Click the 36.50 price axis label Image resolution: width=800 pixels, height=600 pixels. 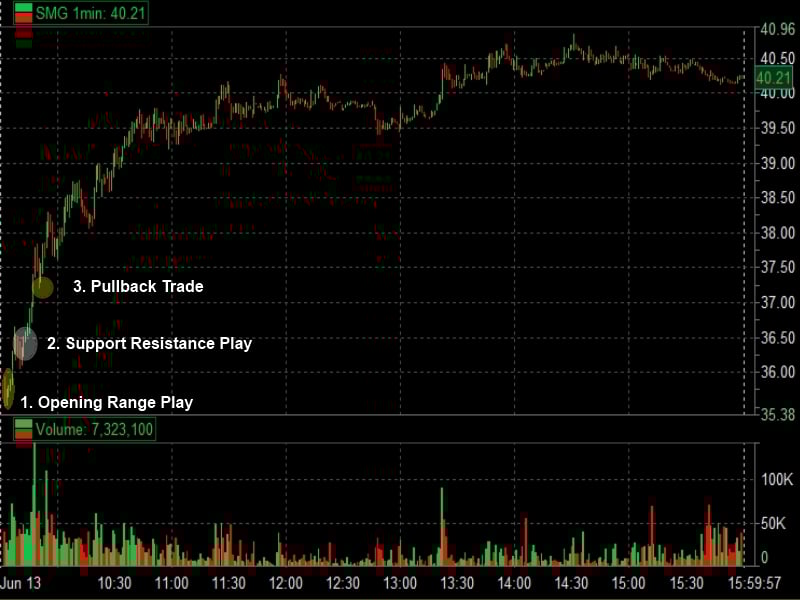click(x=777, y=338)
